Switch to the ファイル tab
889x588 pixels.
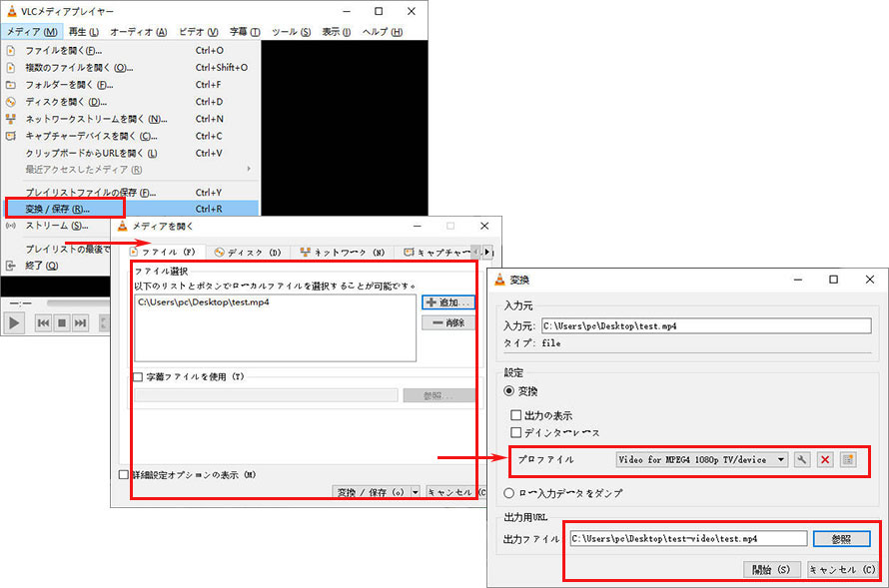pyautogui.click(x=166, y=253)
